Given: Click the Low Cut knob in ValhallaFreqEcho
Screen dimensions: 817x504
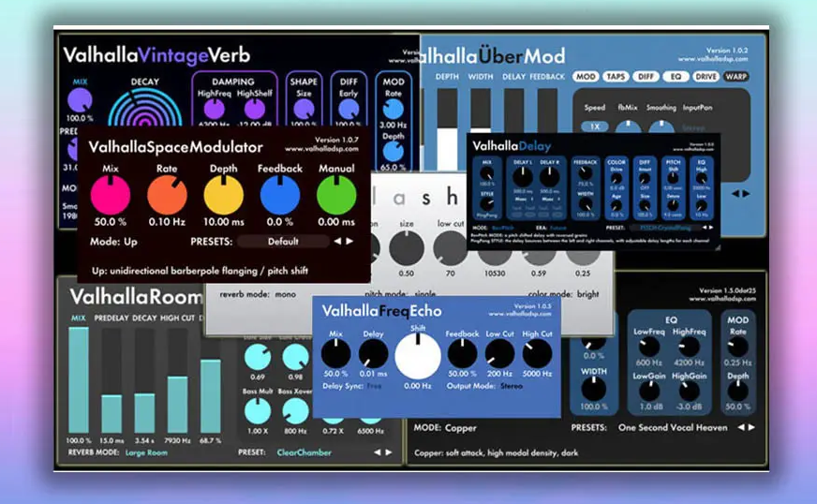Looking at the screenshot, I should 499,353.
